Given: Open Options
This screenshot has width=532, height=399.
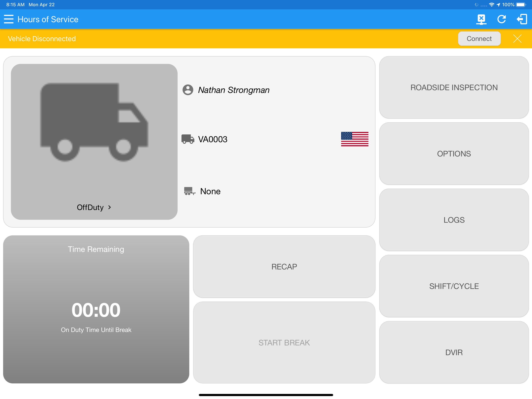Looking at the screenshot, I should pos(454,154).
